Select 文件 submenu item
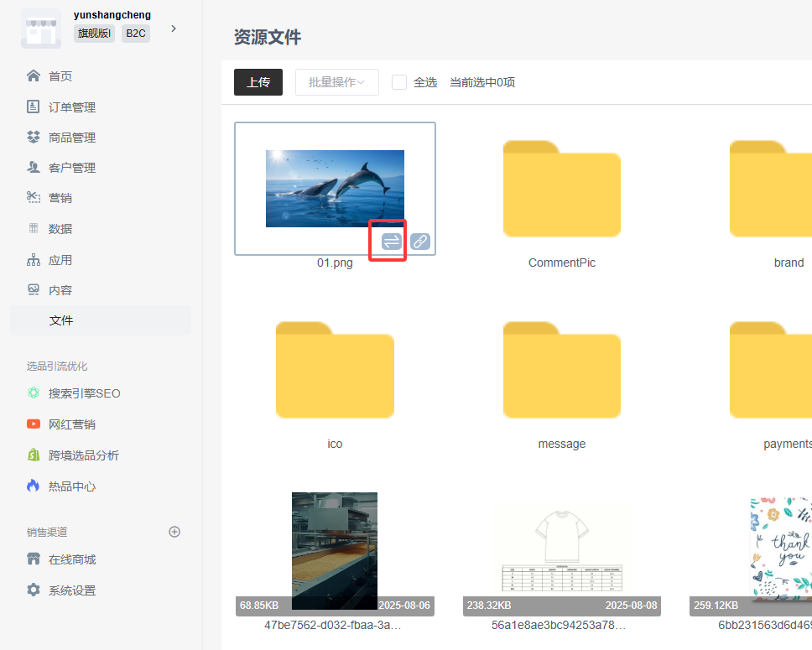The image size is (812, 650). point(61,320)
